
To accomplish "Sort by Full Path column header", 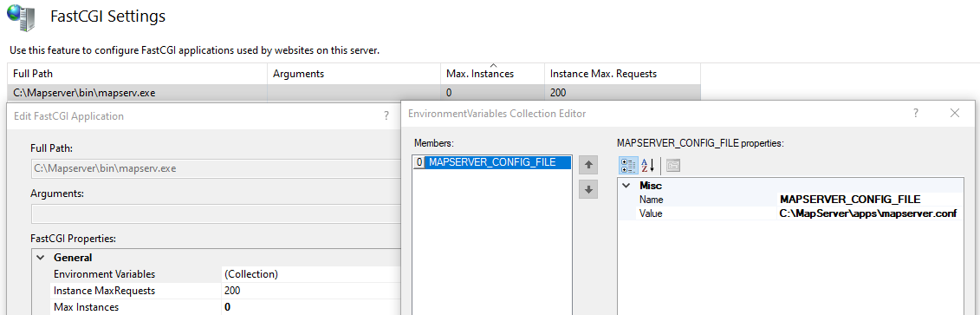I will pyautogui.click(x=138, y=74).
